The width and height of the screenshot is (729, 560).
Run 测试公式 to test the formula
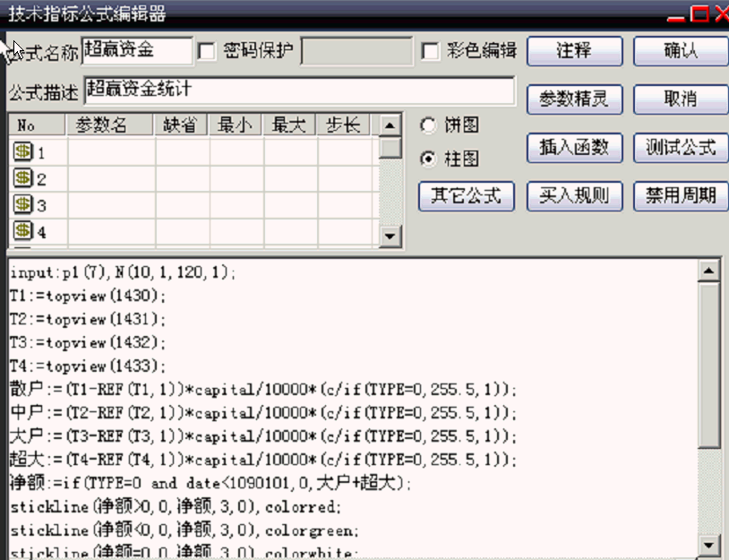click(681, 147)
